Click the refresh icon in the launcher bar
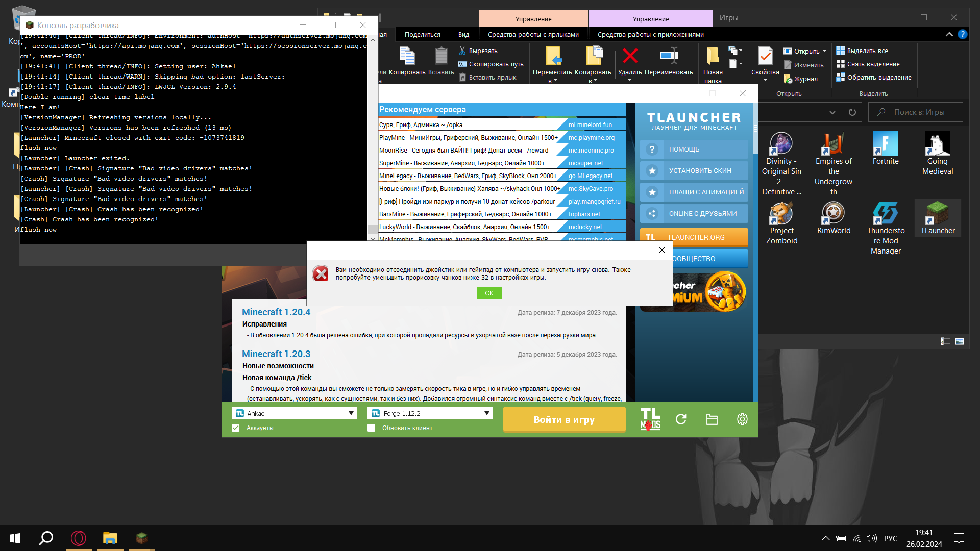Screen dimensions: 980x551 [681, 419]
